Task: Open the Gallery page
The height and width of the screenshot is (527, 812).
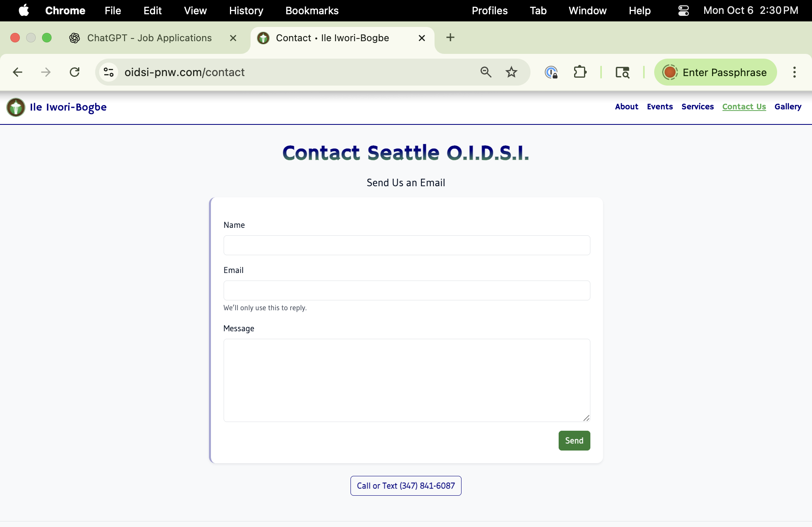Action: click(787, 107)
